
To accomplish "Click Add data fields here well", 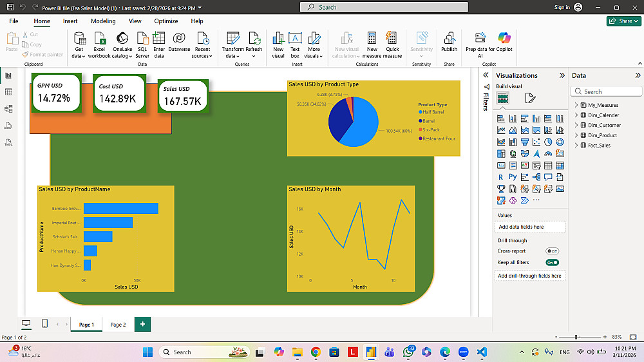I will coord(530,227).
